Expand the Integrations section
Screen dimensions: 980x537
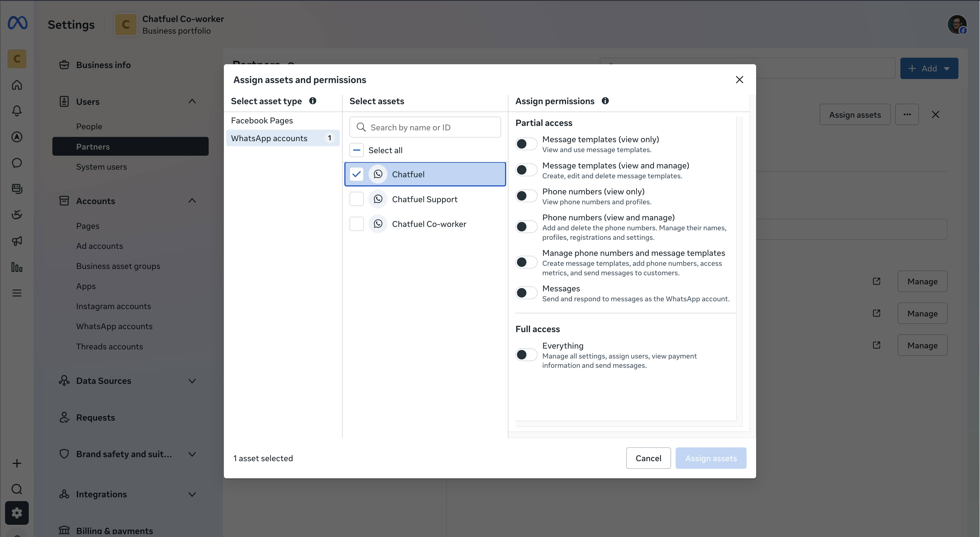coord(192,494)
